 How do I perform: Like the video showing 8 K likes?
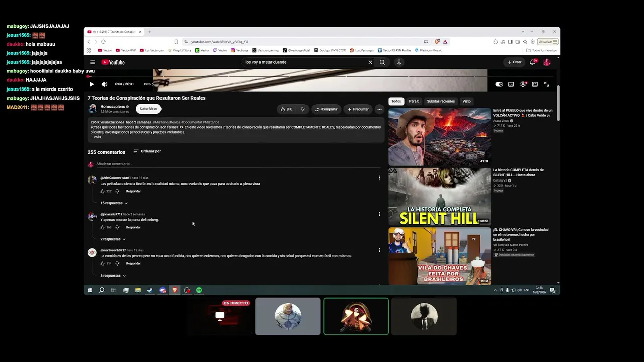[286, 109]
